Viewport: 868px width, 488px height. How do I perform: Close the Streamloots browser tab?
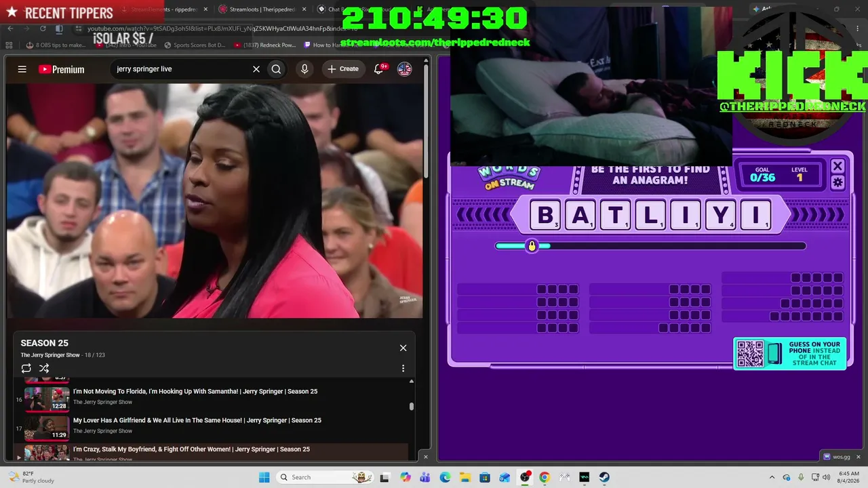(x=304, y=9)
